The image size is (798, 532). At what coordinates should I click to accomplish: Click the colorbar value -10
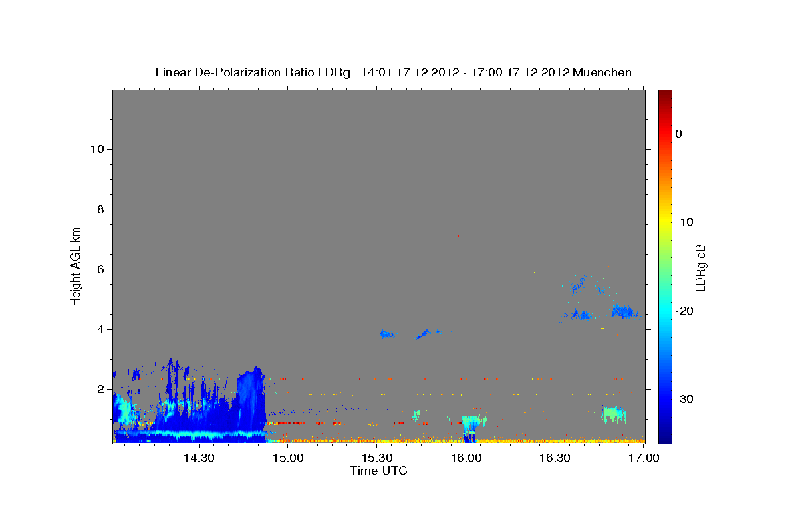tap(685, 222)
